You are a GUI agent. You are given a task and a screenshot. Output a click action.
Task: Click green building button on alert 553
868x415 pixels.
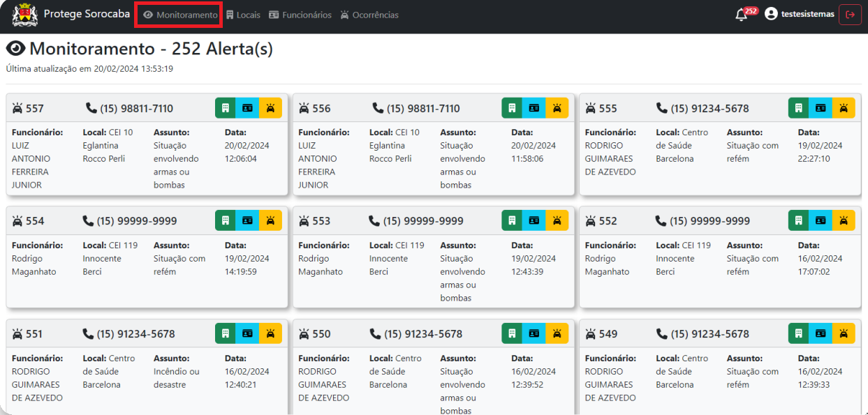[x=512, y=220]
